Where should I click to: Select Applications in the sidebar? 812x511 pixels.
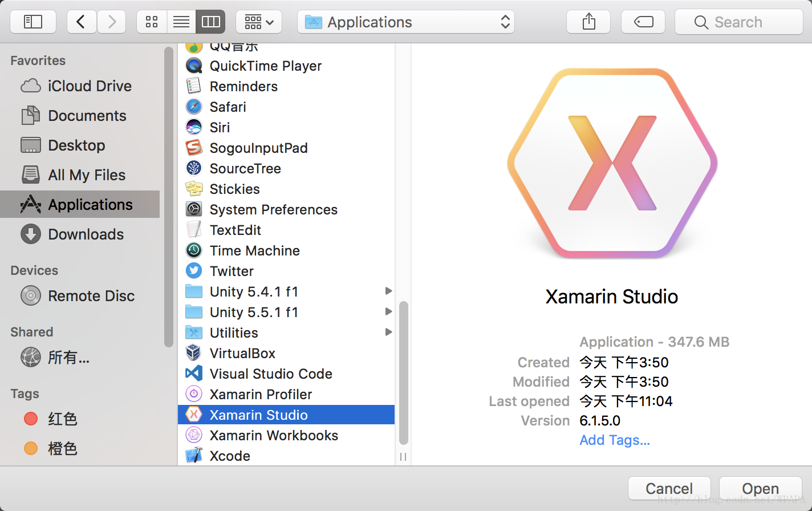(x=80, y=204)
